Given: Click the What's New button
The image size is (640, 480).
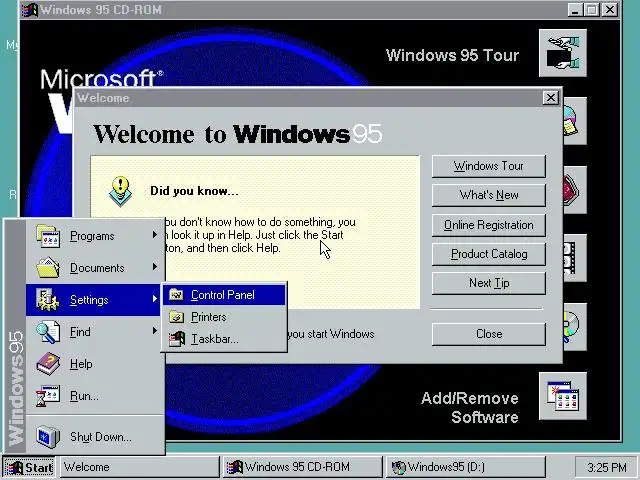Looking at the screenshot, I should coord(489,195).
